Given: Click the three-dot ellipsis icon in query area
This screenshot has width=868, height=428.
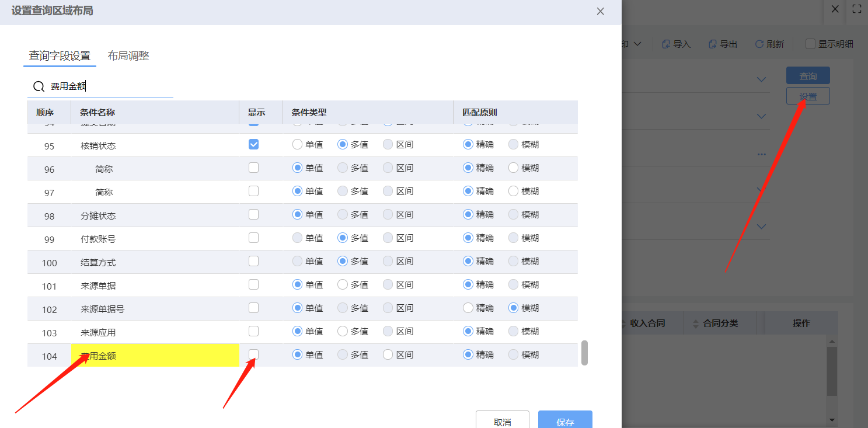Looking at the screenshot, I should (761, 154).
